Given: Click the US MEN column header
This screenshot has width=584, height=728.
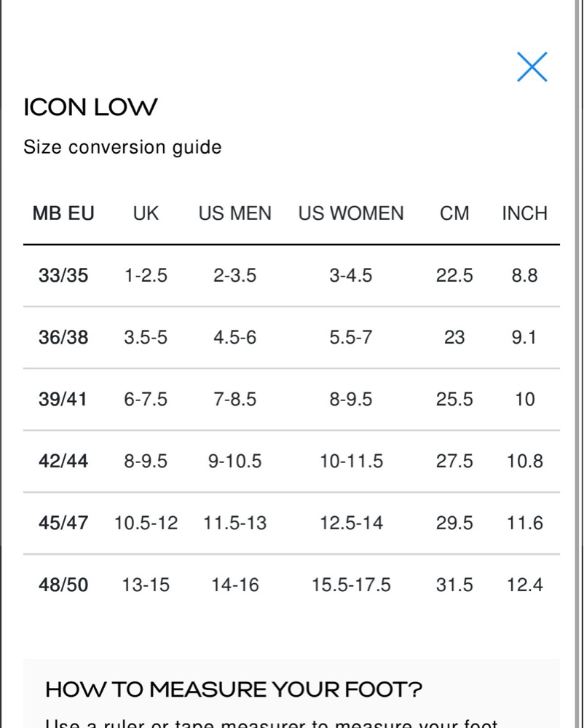Looking at the screenshot, I should [234, 213].
